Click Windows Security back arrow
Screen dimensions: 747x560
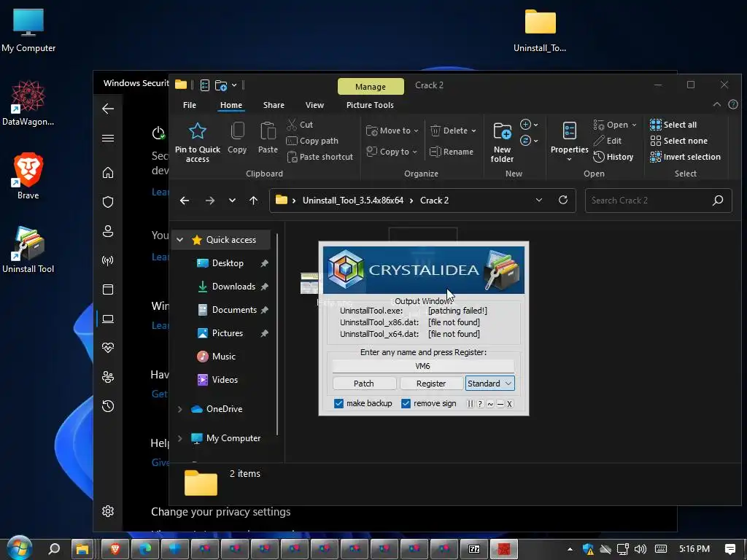coord(108,109)
